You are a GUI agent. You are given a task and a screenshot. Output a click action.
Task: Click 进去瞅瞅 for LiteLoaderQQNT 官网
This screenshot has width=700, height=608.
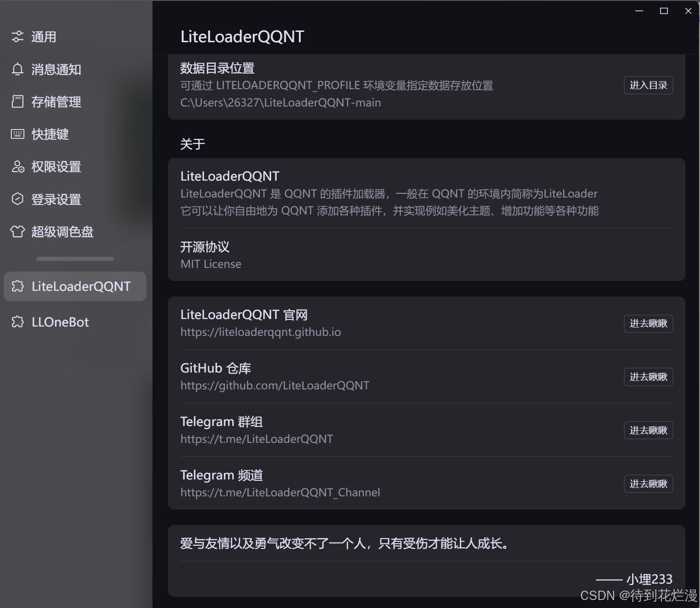(x=648, y=323)
